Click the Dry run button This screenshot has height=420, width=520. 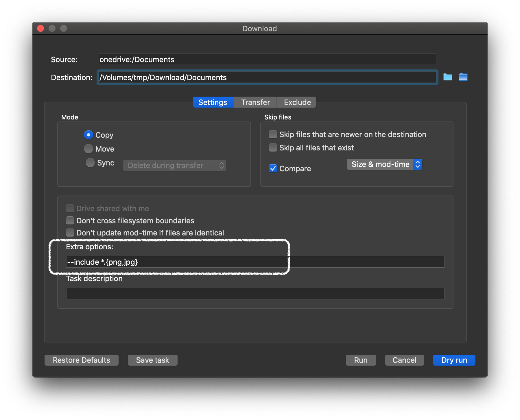coord(454,360)
